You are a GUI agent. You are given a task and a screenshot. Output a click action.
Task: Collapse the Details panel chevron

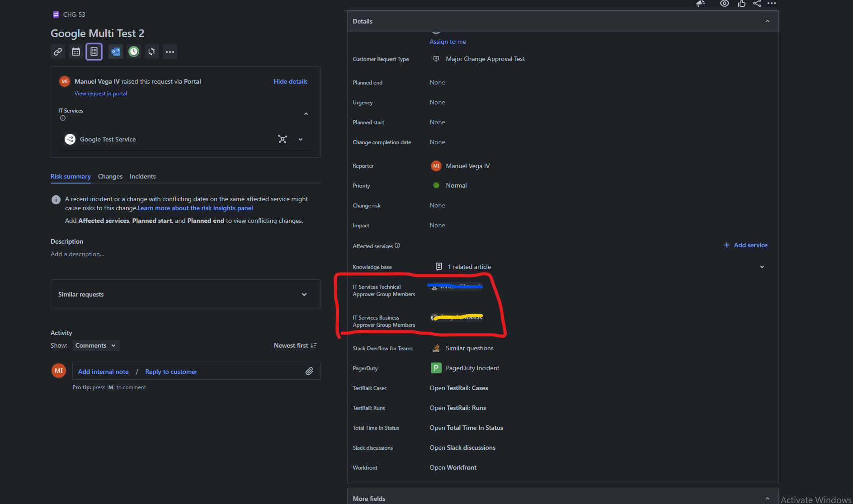coord(768,21)
